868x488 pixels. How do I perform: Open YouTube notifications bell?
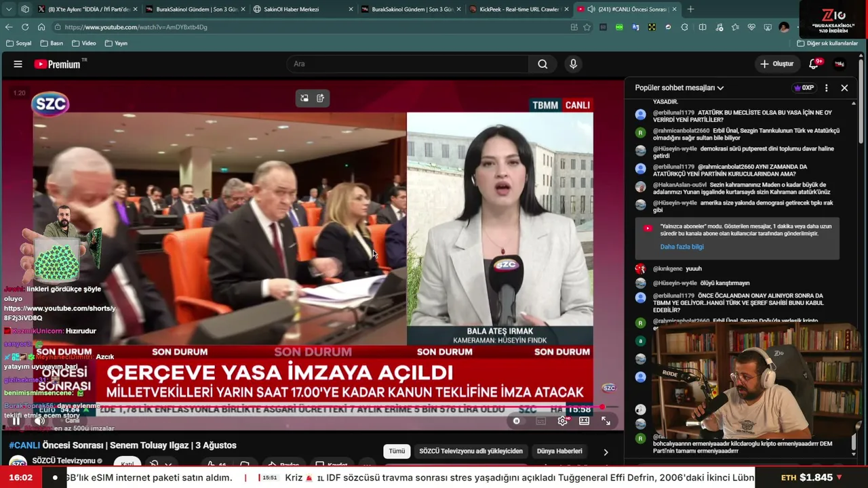(x=814, y=64)
